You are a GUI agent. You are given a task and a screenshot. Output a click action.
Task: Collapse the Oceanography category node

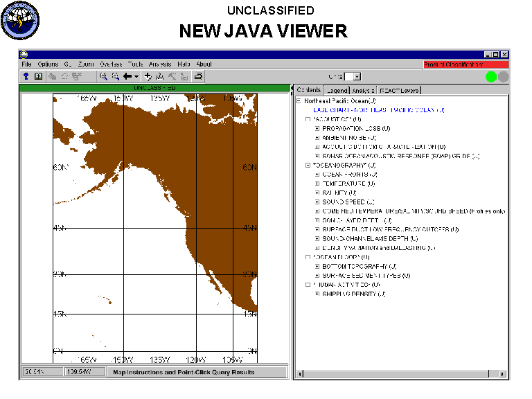(308, 166)
